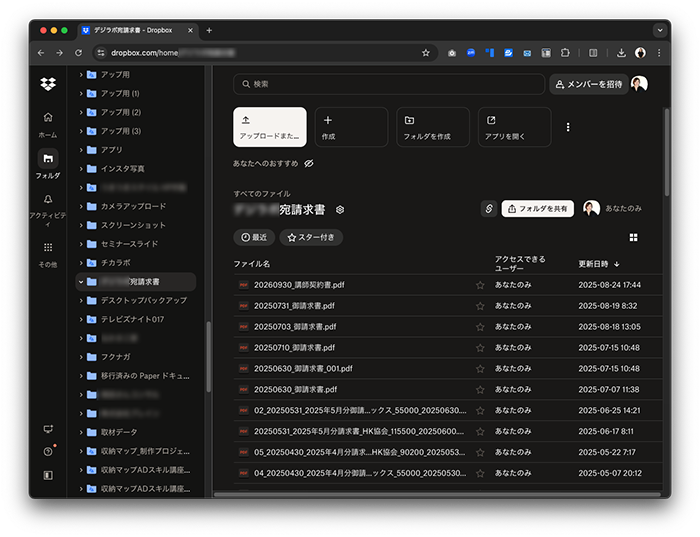Hide the あなたへのおすすめ section with the eye icon
This screenshot has width=700, height=537.
[x=308, y=163]
